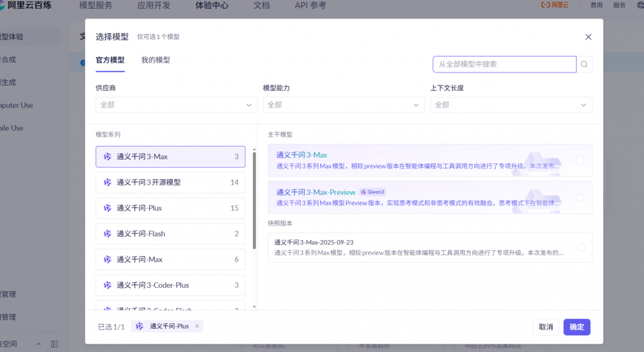Screen dimensions: 644x352
Task: Select the 通义千问3-Max-2025-09-23 snapshot radio button
Action: pyautogui.click(x=581, y=247)
